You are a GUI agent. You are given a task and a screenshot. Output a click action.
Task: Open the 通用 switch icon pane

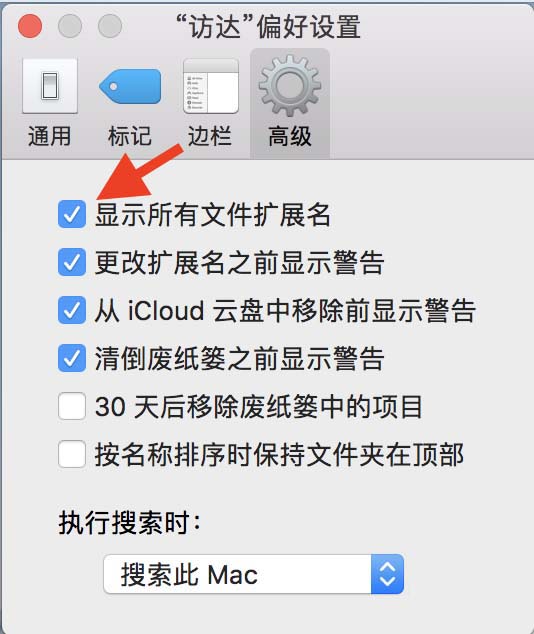coord(50,86)
